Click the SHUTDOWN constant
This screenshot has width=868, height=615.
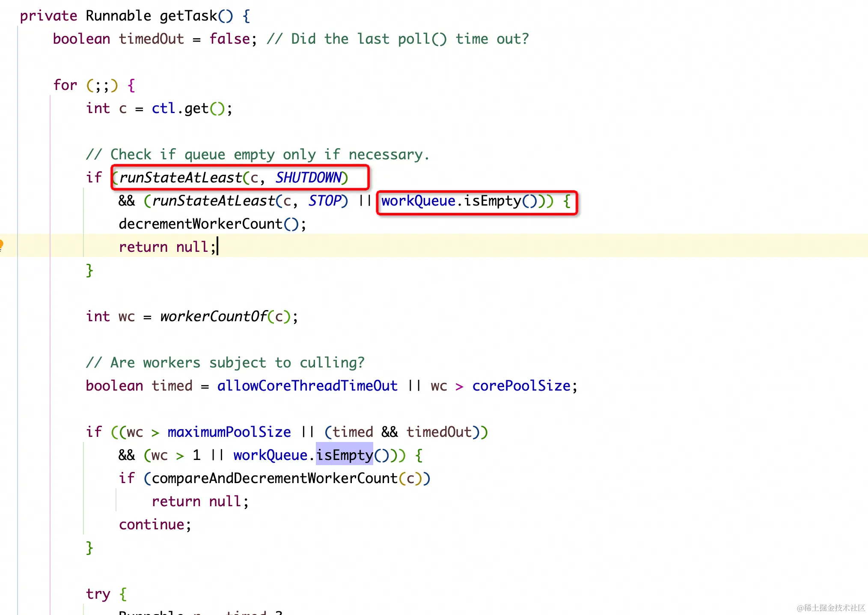point(309,178)
